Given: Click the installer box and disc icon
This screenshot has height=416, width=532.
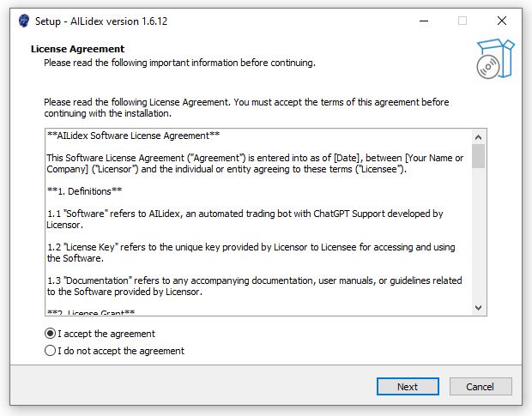Looking at the screenshot, I should tap(495, 59).
